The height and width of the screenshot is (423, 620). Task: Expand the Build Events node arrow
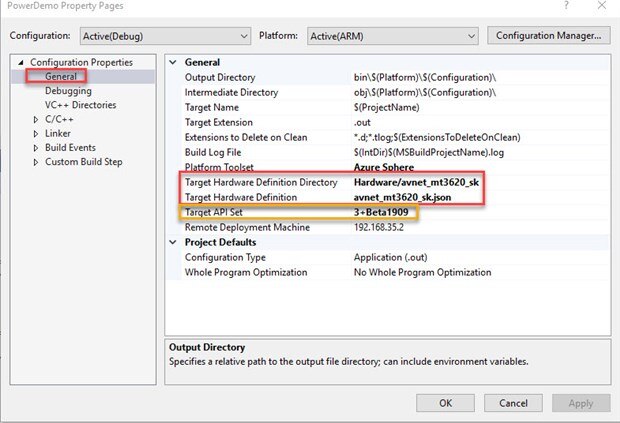36,148
